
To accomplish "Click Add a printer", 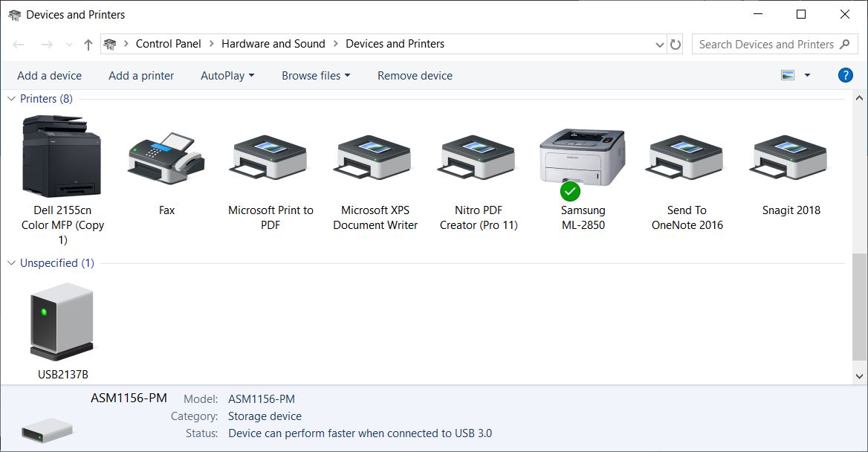I will tap(141, 75).
